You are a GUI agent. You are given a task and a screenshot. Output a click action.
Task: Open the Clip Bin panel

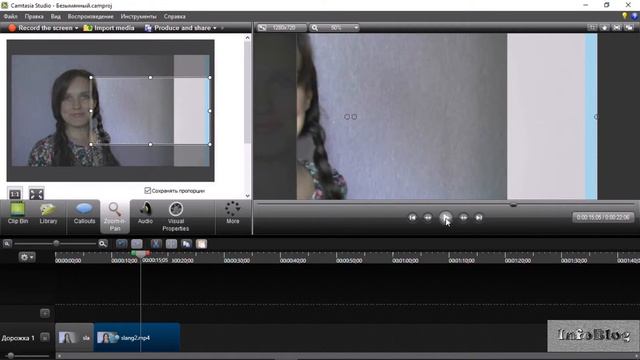click(x=18, y=213)
